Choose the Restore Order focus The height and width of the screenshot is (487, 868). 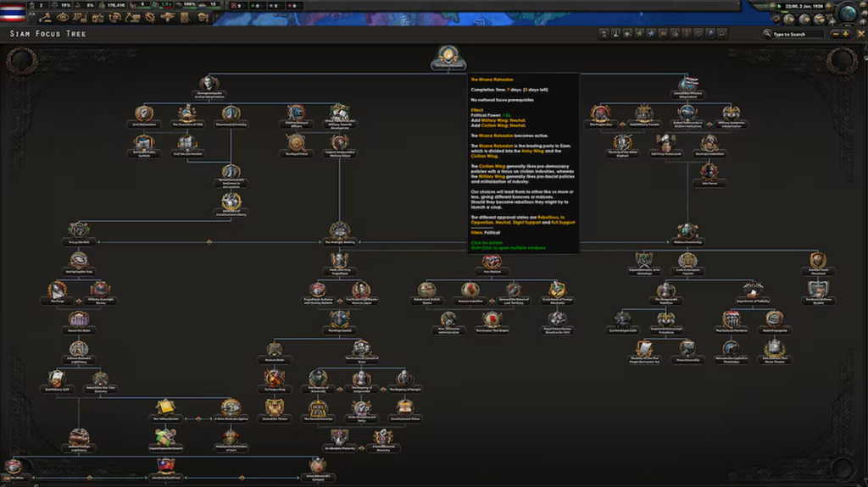click(275, 351)
